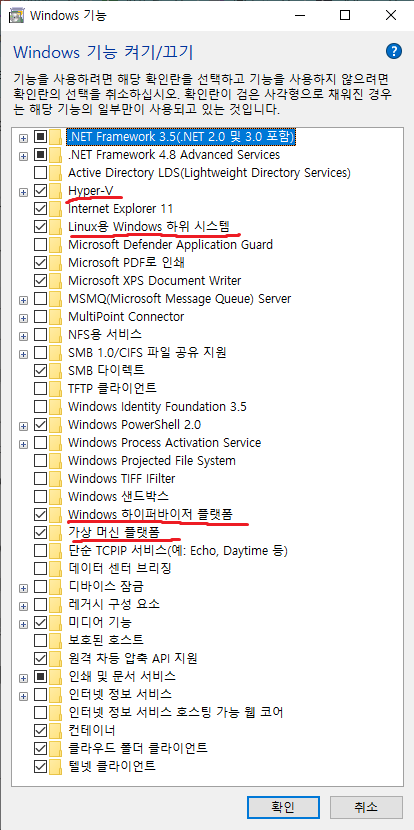Expand the Hyper-V tree node

(23, 192)
